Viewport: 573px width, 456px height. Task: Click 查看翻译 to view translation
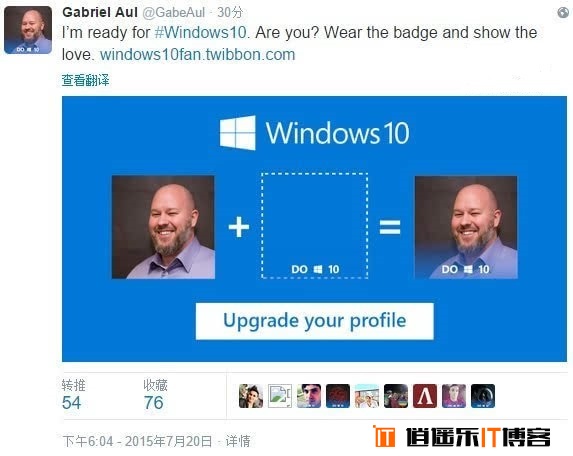[x=85, y=80]
